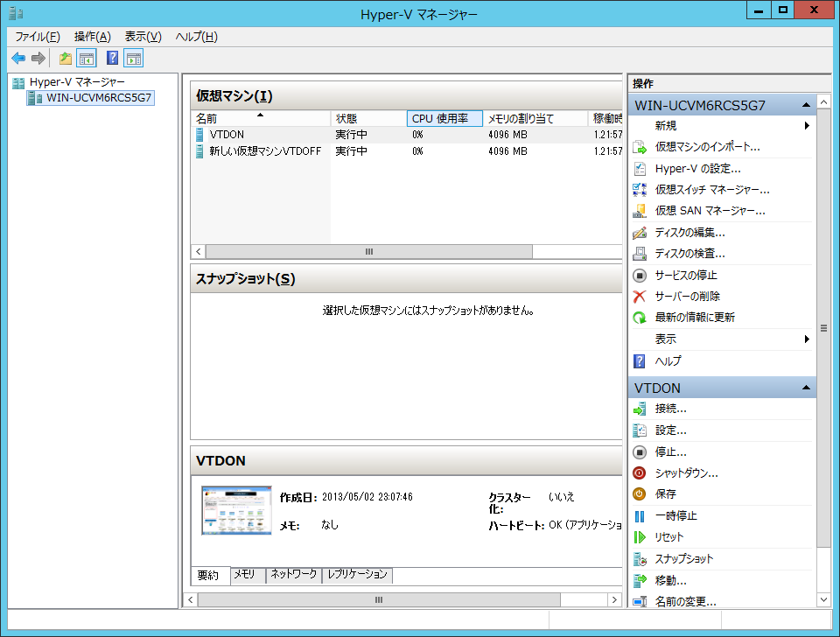
Task: Sort by 状態 column header
Action: pyautogui.click(x=368, y=118)
